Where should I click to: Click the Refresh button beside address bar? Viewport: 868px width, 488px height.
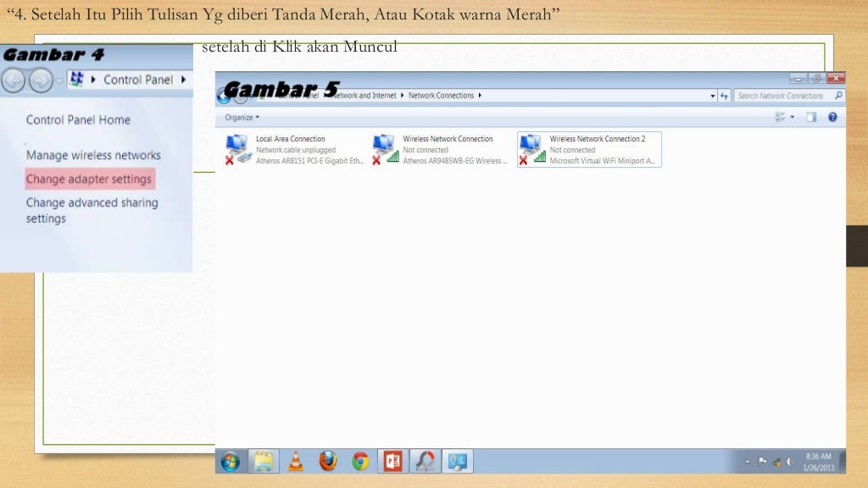point(724,96)
